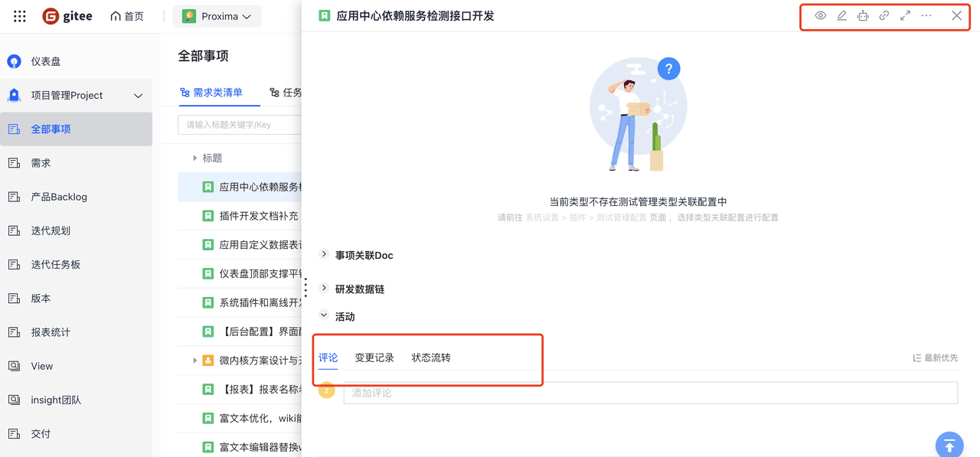The image size is (980, 457).
Task: Select the row 【后台配置】界面
Action: (240, 331)
